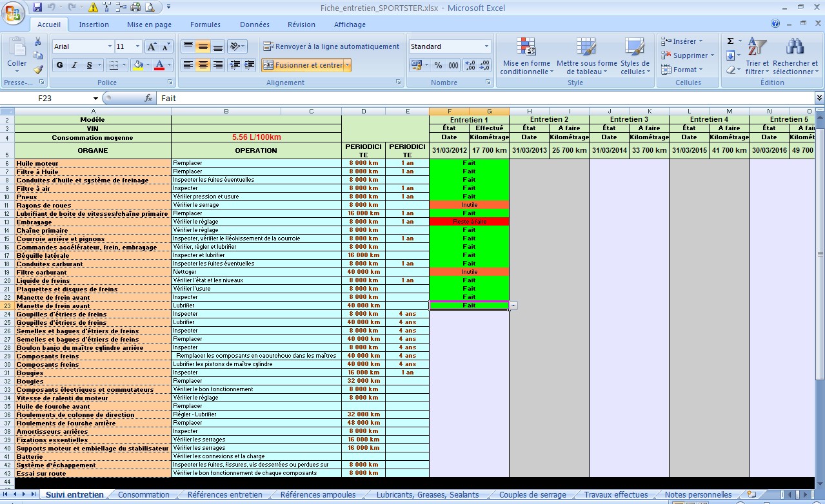Click the Redo arrow icon
This screenshot has height=504, width=825.
click(x=72, y=8)
